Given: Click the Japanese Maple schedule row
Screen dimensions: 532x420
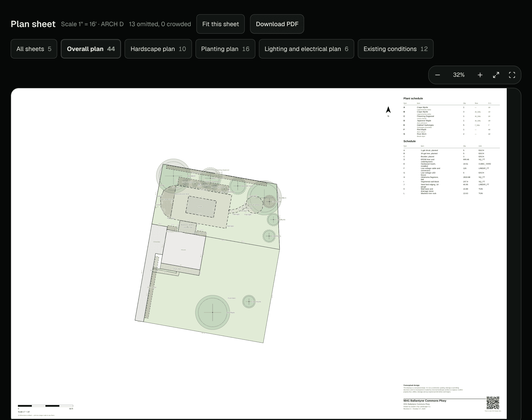Looking at the screenshot, I should click(451, 122).
